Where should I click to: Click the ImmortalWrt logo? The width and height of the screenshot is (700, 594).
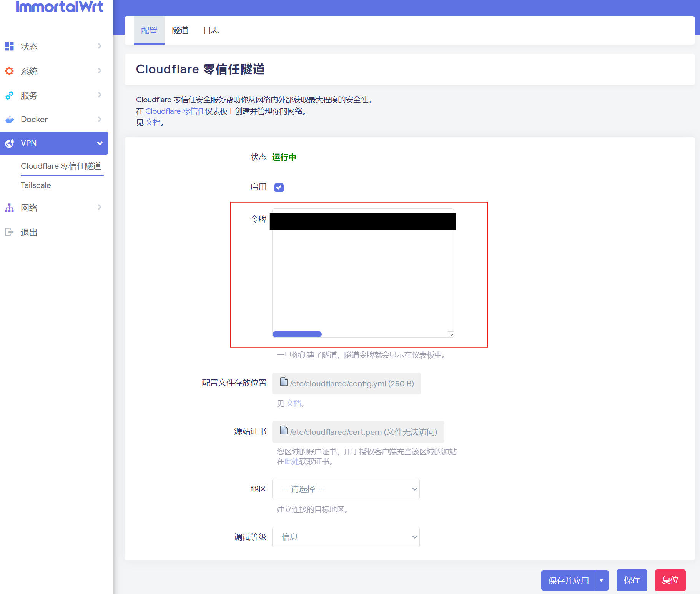tap(60, 7)
